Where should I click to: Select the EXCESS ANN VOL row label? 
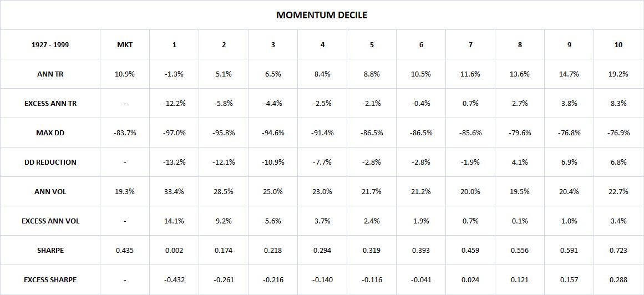point(50,221)
